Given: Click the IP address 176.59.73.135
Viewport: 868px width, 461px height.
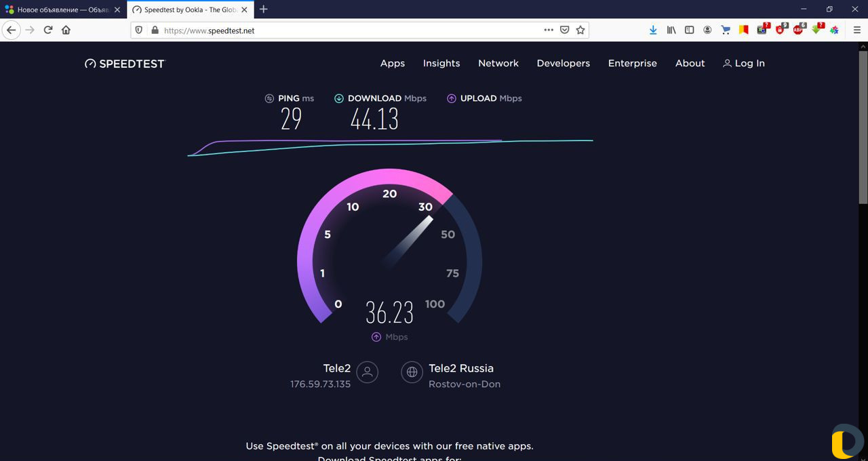Looking at the screenshot, I should click(321, 384).
